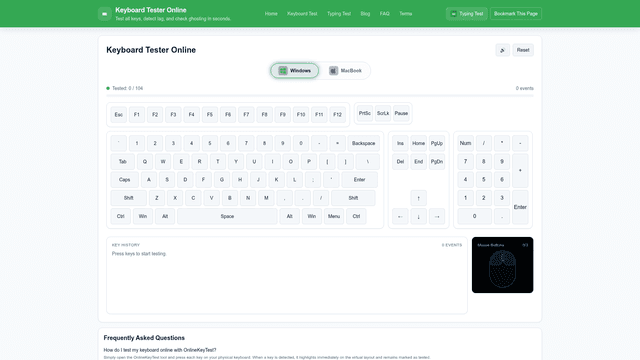Click the right arrow key

(437, 216)
